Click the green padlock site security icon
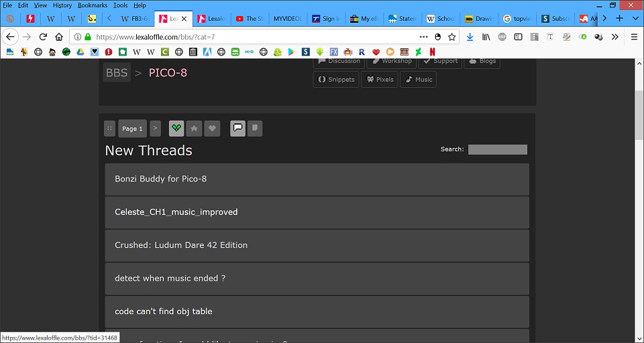 (x=87, y=37)
